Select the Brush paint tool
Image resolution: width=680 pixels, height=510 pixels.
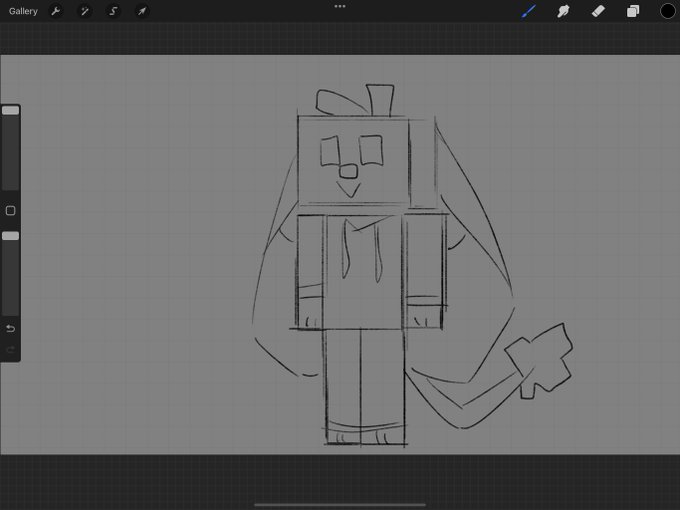click(x=528, y=11)
